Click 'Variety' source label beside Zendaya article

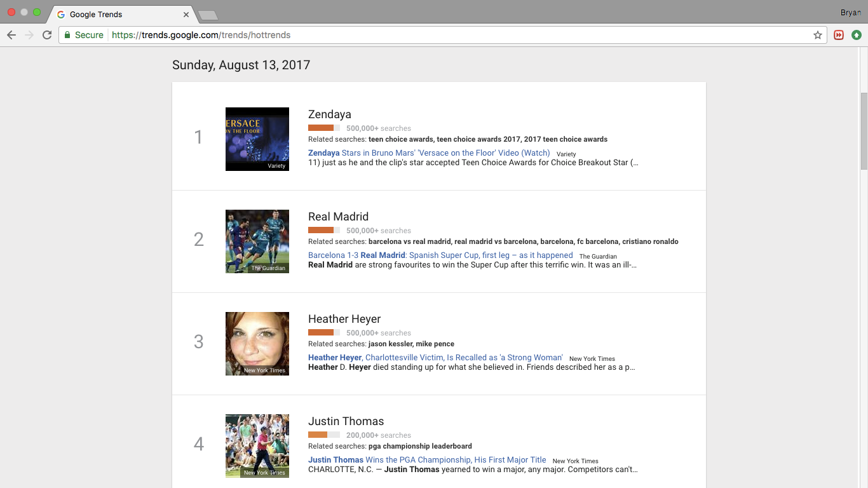click(566, 154)
